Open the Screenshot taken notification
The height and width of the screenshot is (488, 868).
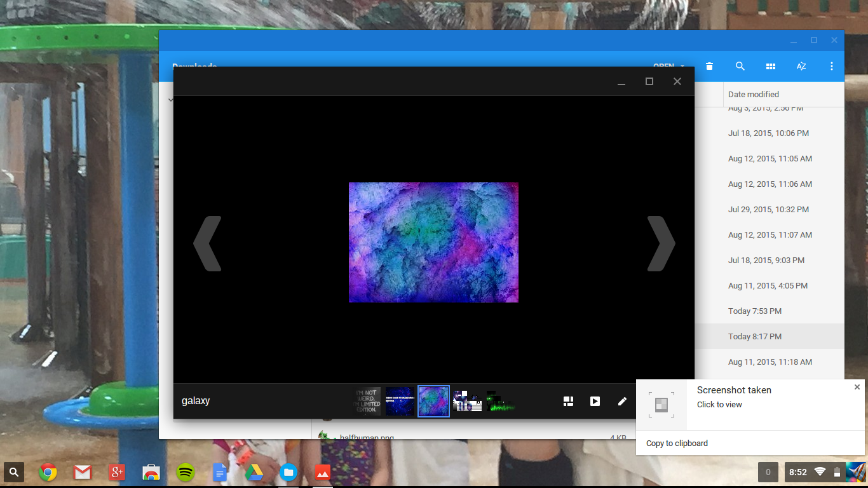click(x=750, y=405)
